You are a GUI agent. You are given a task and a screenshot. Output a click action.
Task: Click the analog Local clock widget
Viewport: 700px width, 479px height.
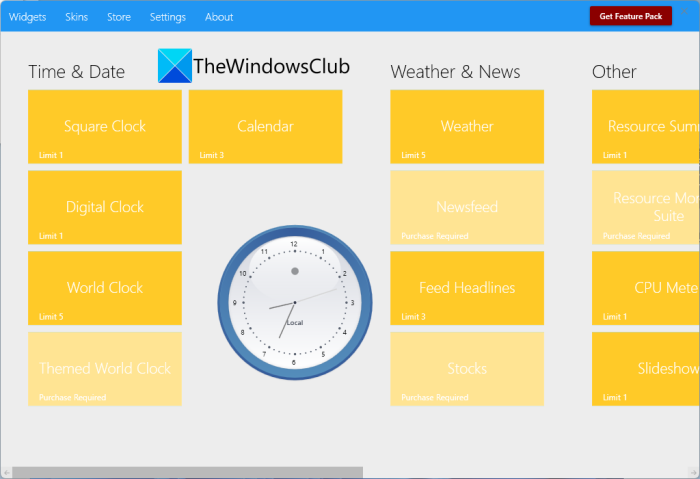[295, 303]
